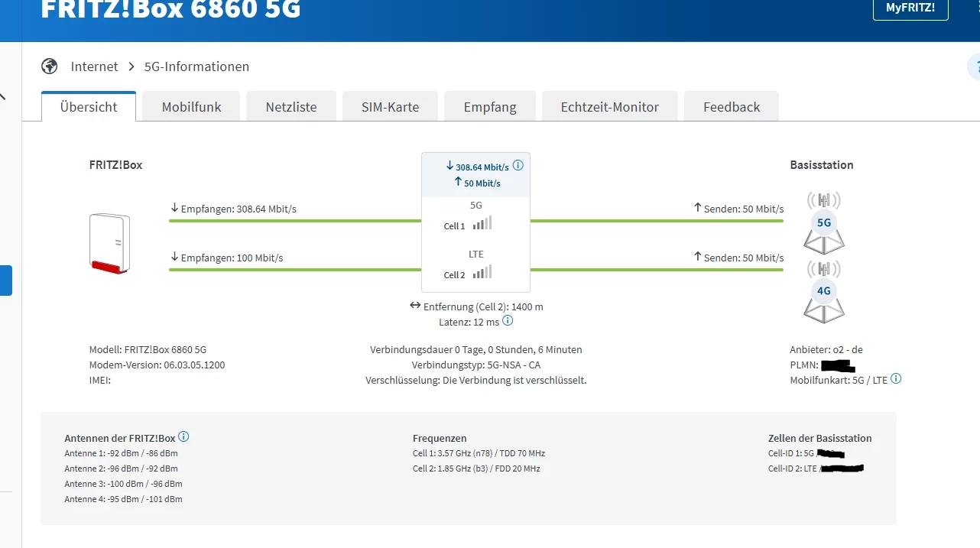Image resolution: width=980 pixels, height=548 pixels.
Task: Click Cell 2 signal strength bars
Action: coord(482,272)
